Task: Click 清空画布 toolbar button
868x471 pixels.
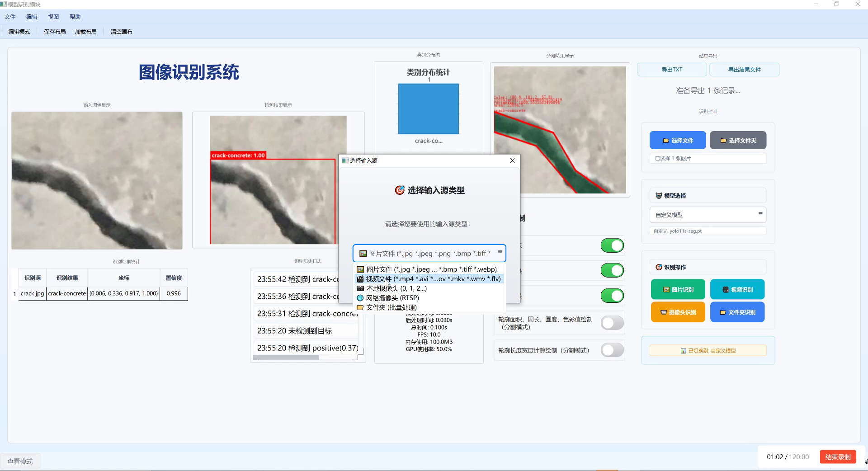Action: pyautogui.click(x=122, y=32)
